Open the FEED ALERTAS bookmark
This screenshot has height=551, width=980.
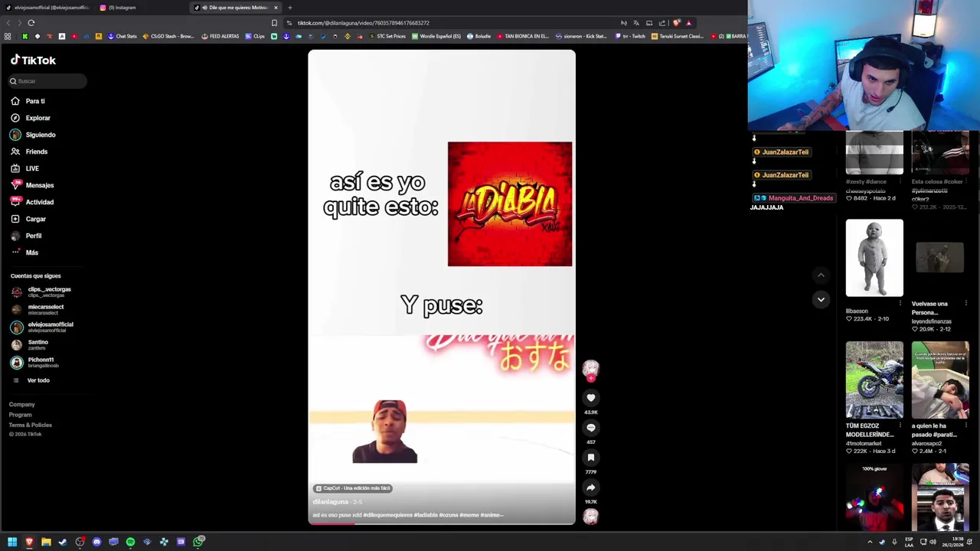(x=220, y=36)
